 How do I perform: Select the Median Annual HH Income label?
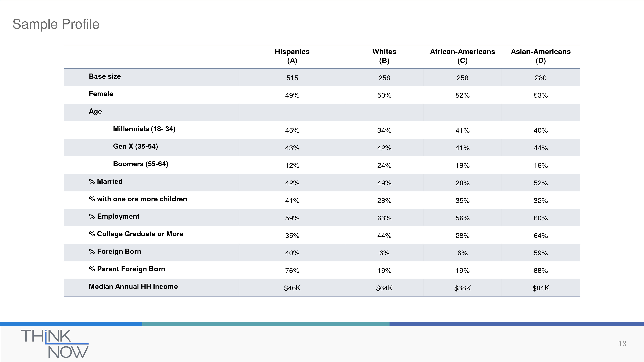tap(133, 286)
